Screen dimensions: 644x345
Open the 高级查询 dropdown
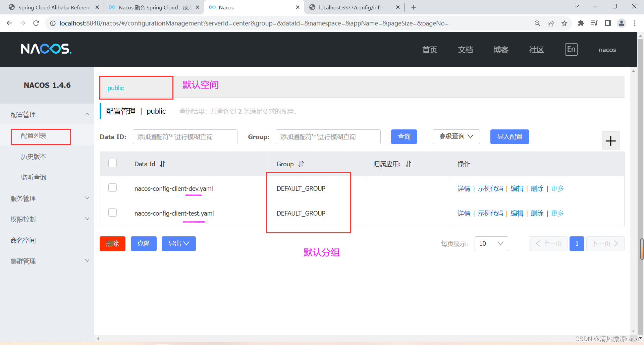click(x=456, y=137)
